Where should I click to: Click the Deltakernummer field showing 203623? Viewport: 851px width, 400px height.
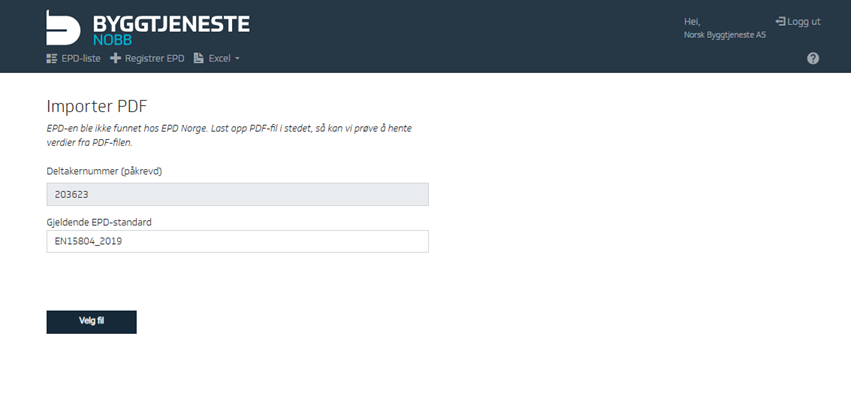coord(237,194)
